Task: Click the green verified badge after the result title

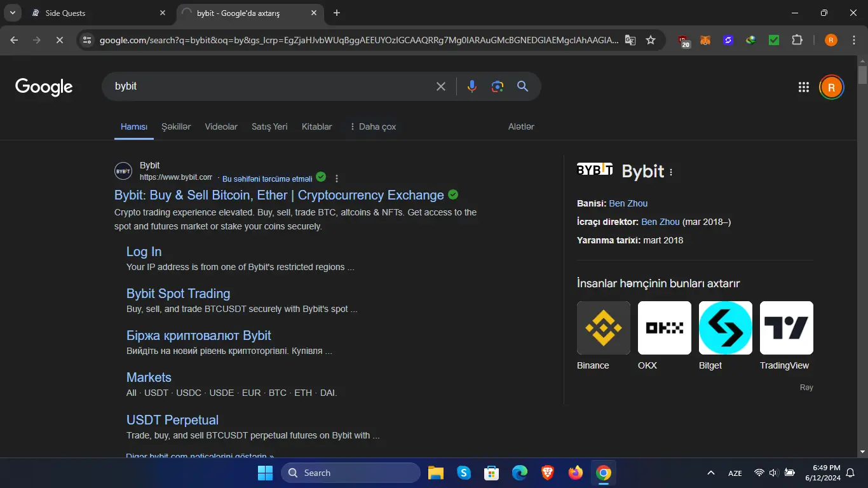Action: (x=453, y=194)
